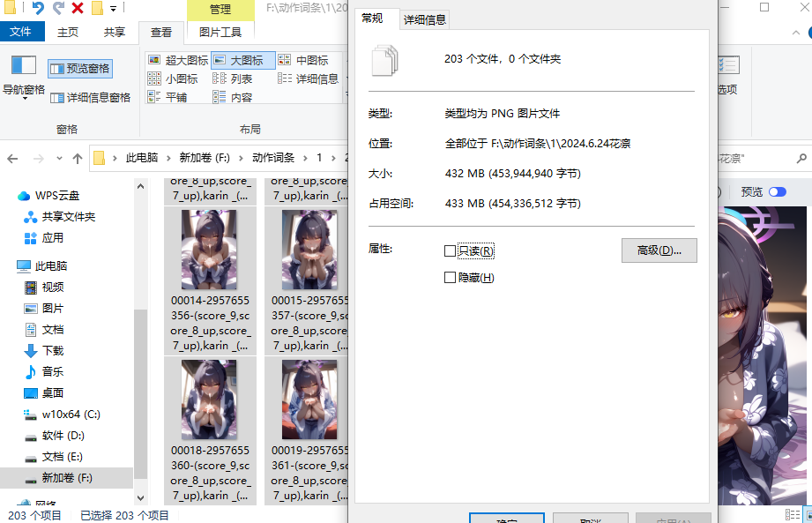Switch to 详细信息 tab in properties dialog
Screen dimensions: 812x523
pyautogui.click(x=425, y=19)
